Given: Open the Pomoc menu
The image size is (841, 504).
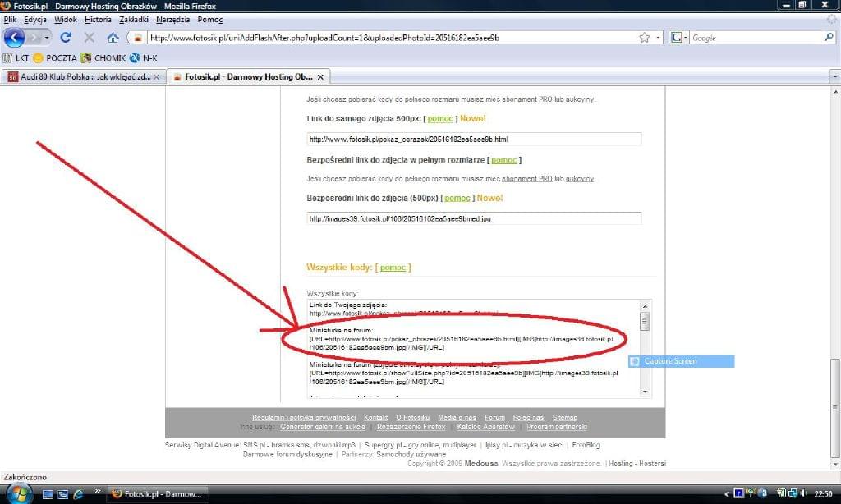Looking at the screenshot, I should click(209, 20).
